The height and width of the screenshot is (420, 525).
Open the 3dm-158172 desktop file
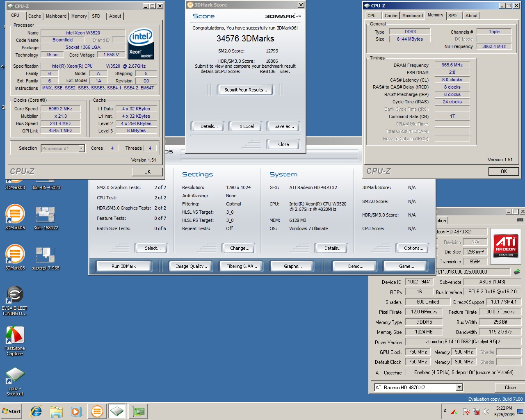(46, 217)
